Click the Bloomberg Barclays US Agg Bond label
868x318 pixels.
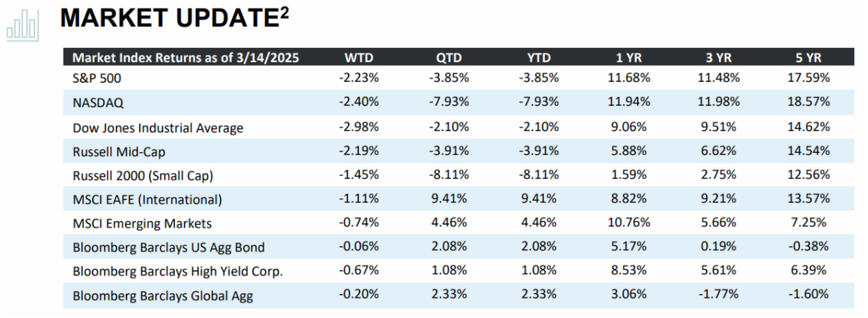(169, 247)
